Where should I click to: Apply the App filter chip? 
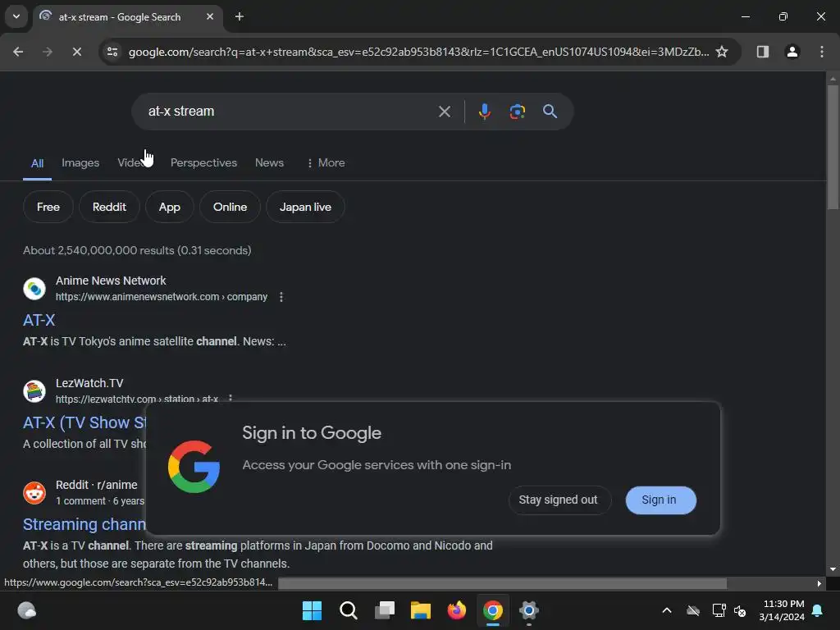(x=169, y=207)
